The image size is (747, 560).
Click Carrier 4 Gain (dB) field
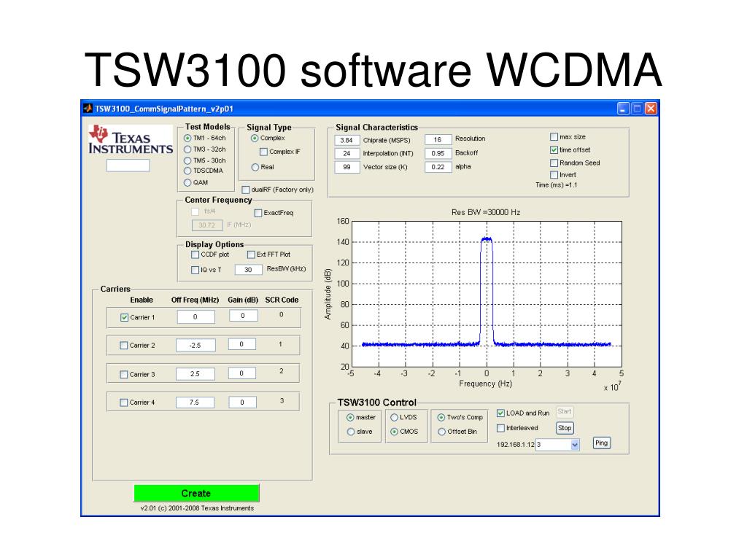click(242, 402)
